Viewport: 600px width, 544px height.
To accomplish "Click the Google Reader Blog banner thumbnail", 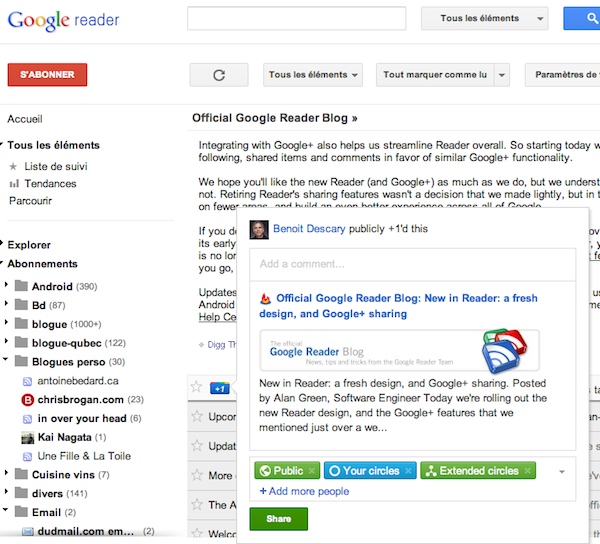I will (399, 351).
